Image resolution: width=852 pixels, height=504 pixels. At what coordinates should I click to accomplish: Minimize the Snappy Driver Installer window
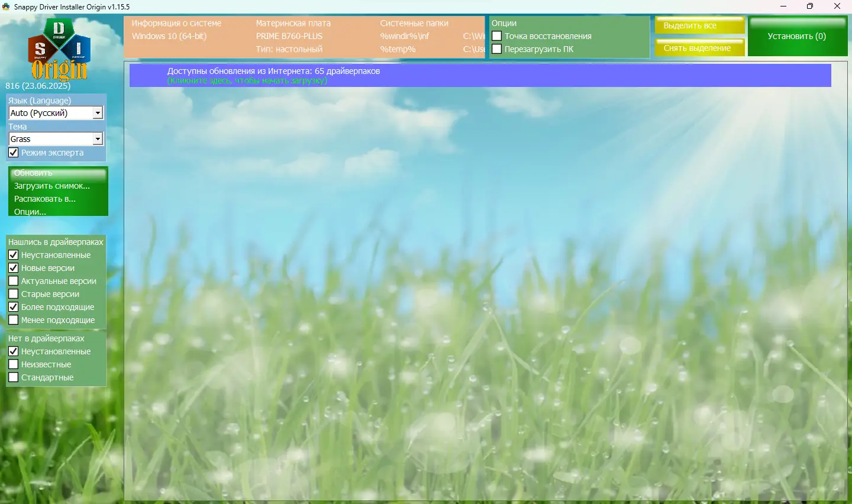783,7
